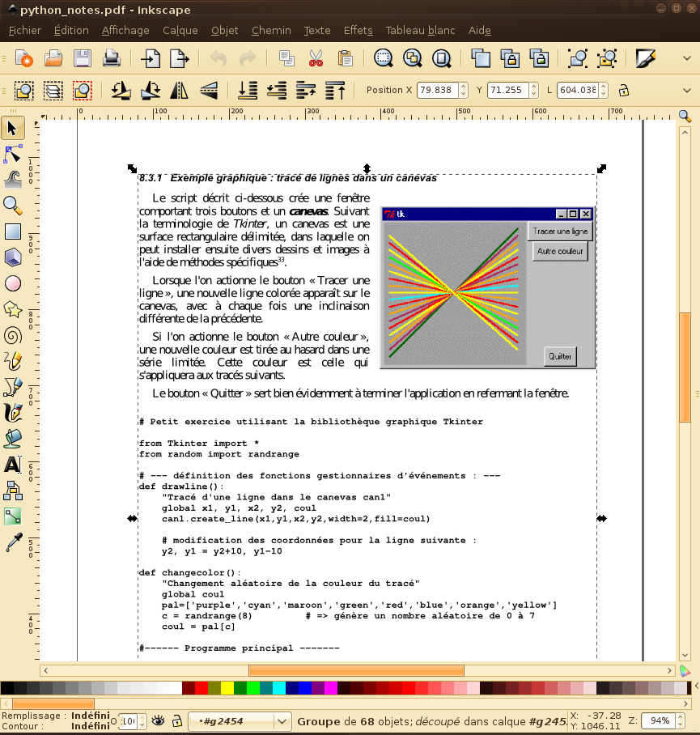
Task: Click the Position X input field
Action: click(x=437, y=90)
